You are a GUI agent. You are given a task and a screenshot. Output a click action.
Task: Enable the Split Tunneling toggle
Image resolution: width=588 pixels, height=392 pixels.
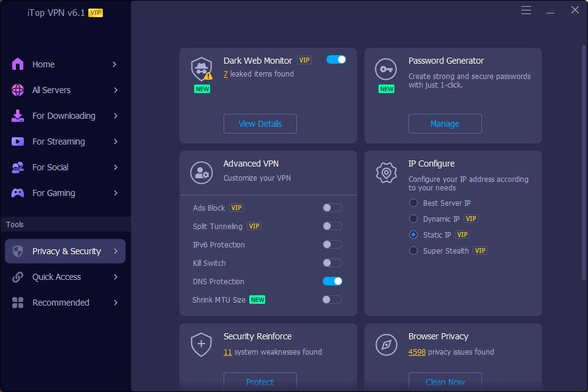(332, 226)
